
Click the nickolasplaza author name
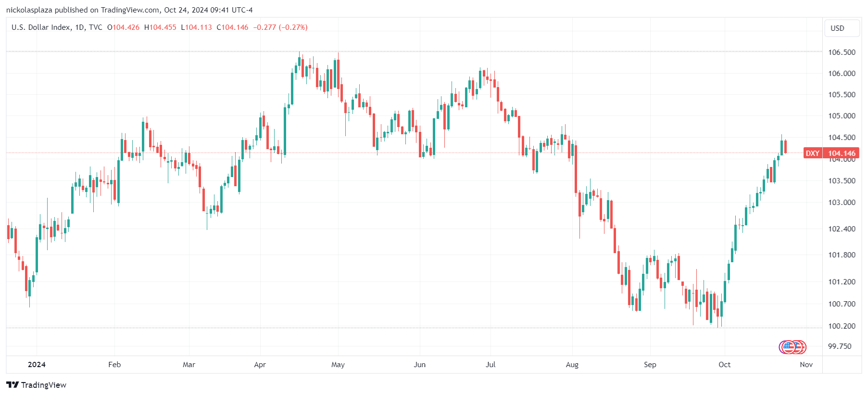coord(29,10)
